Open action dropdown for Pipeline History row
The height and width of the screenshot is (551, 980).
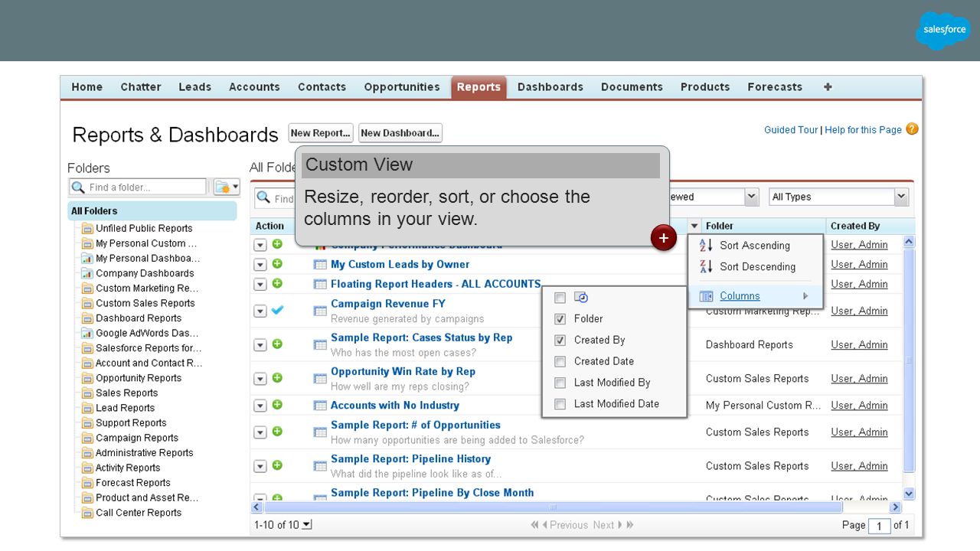click(x=260, y=467)
